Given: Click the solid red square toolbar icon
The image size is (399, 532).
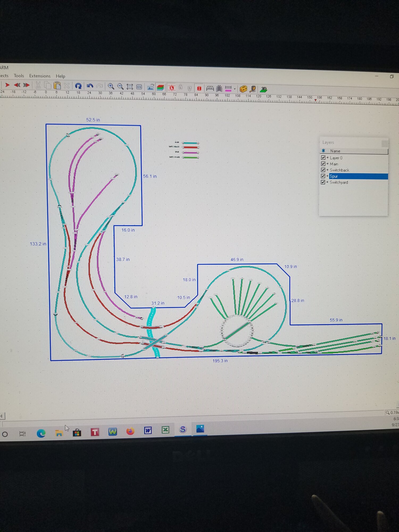Looking at the screenshot, I should (199, 88).
